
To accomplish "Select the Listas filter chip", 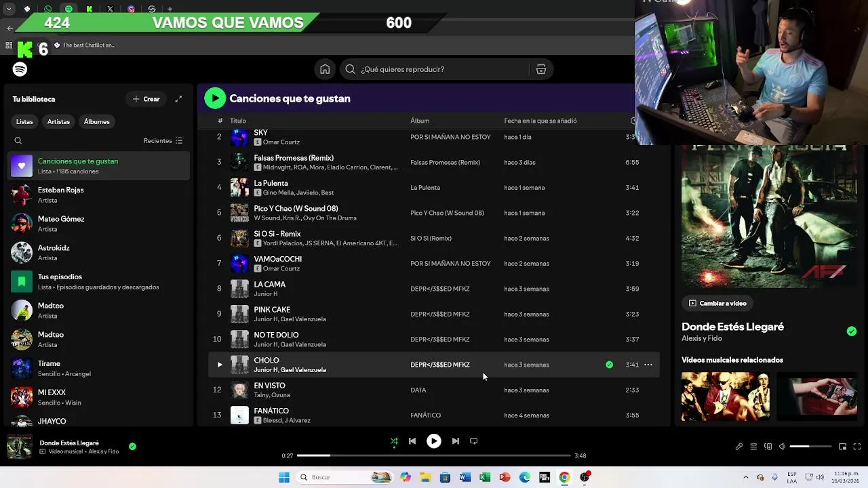I will 24,121.
